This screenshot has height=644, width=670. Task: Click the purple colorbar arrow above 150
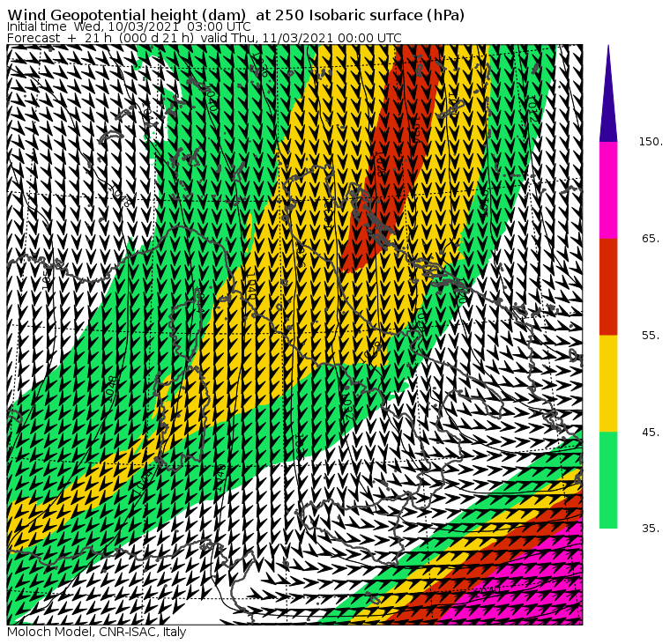[608, 93]
